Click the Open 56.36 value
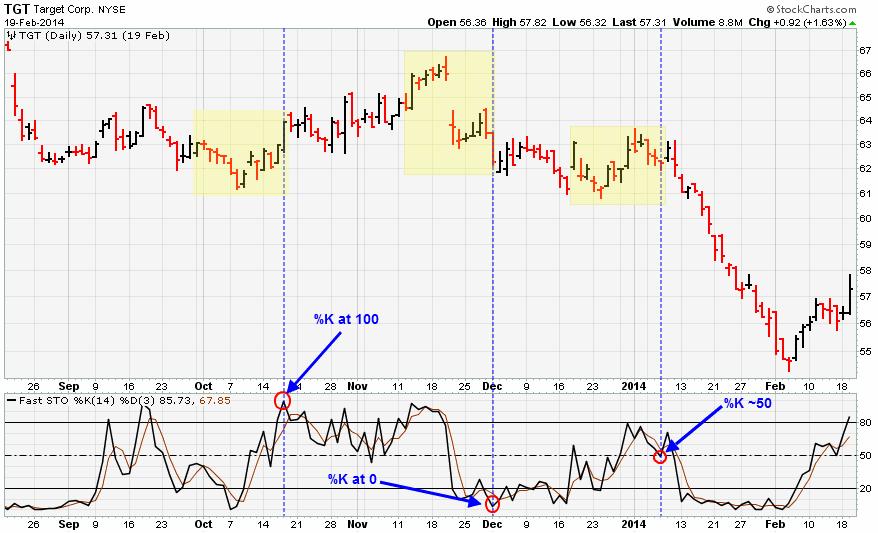 (x=457, y=23)
